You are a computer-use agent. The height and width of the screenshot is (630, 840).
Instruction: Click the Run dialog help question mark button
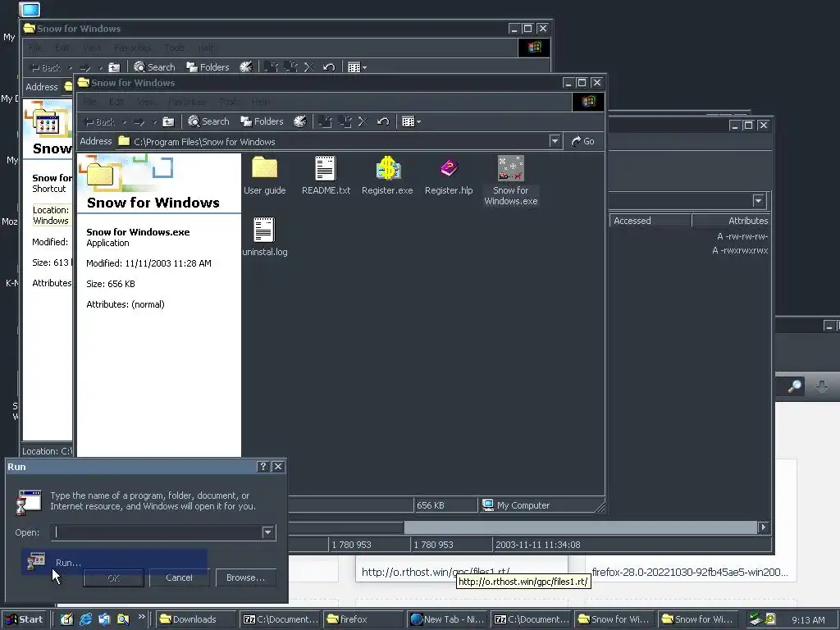(x=262, y=467)
